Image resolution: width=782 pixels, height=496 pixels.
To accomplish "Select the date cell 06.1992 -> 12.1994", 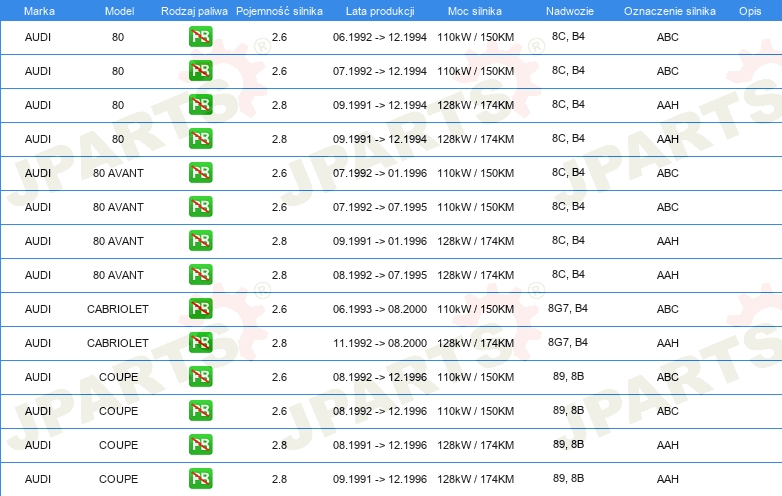I will tap(380, 37).
